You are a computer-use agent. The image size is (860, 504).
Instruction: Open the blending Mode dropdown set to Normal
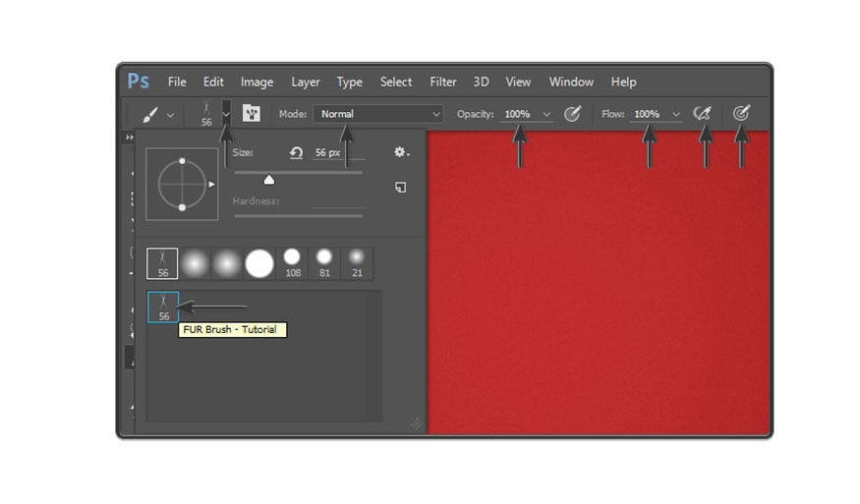click(x=377, y=114)
